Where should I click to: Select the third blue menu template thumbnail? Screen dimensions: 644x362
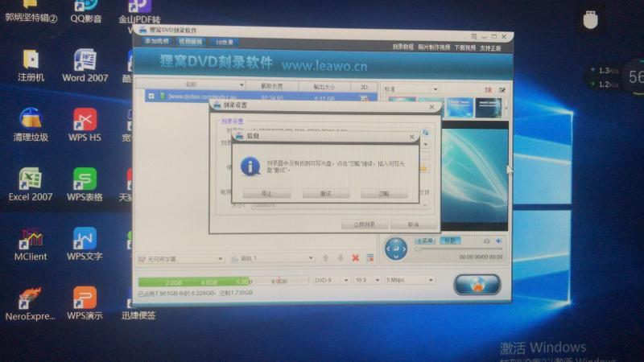(460, 108)
